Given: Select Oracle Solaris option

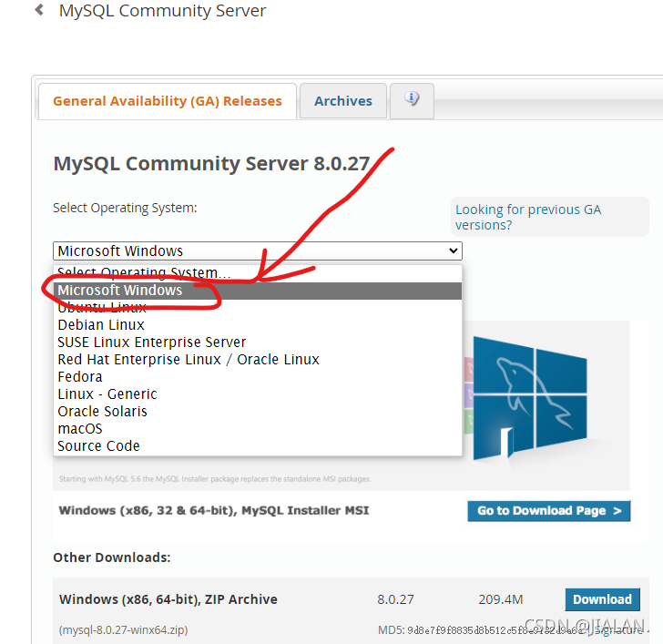Looking at the screenshot, I should (x=258, y=412).
